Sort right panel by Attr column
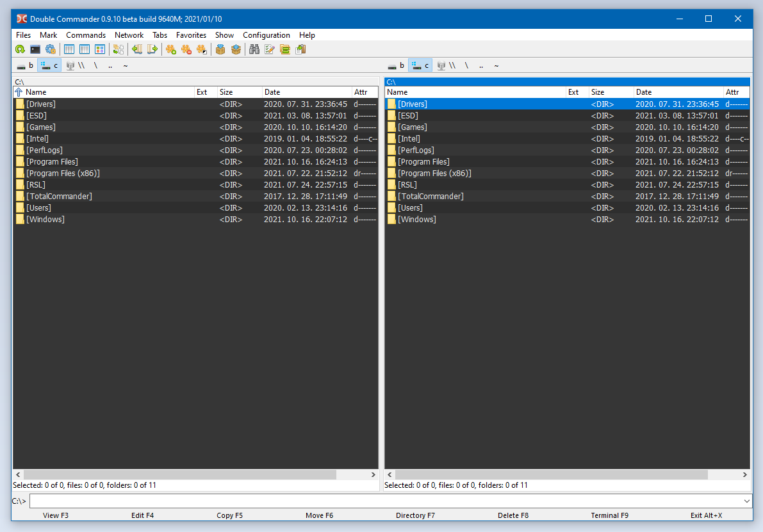 pyautogui.click(x=736, y=92)
